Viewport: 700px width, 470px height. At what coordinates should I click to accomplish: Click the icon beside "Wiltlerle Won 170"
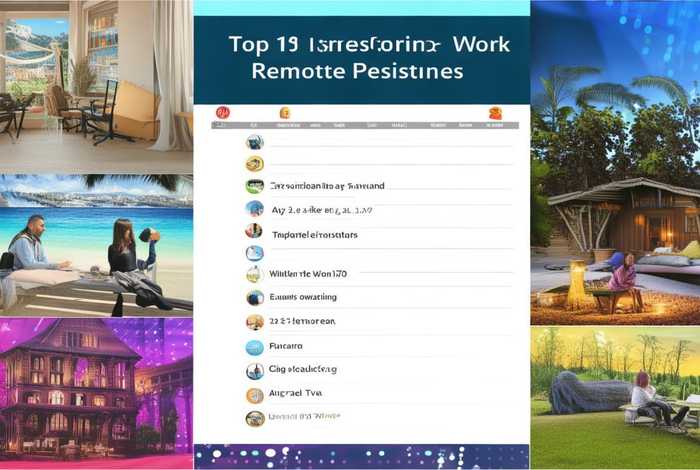(254, 274)
